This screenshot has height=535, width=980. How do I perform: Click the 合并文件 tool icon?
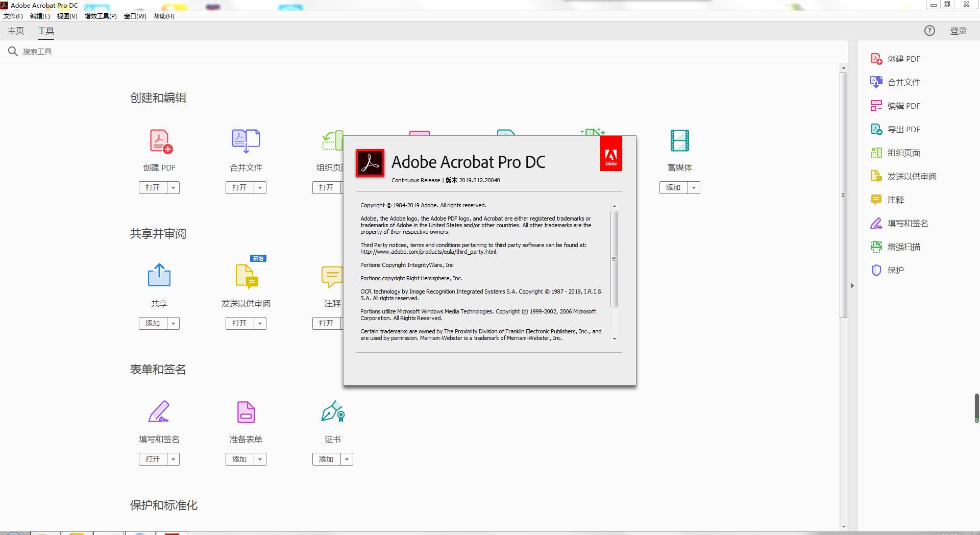coord(246,141)
